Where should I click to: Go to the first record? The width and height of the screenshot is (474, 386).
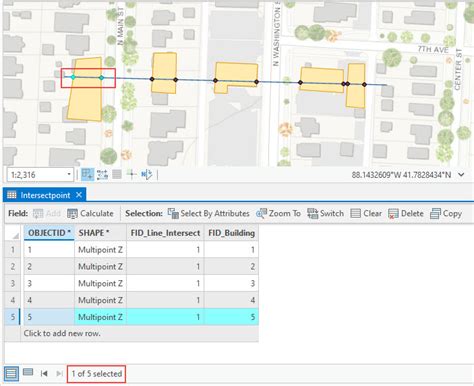click(44, 373)
